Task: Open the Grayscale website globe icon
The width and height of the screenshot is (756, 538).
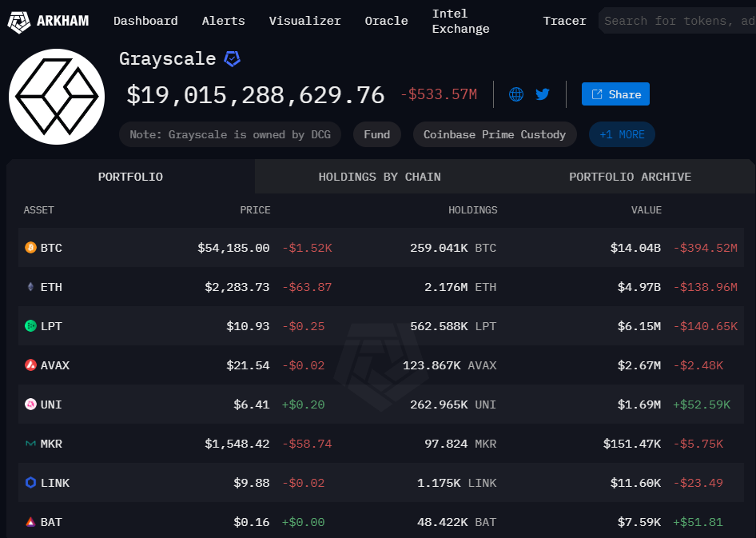Action: pyautogui.click(x=516, y=94)
